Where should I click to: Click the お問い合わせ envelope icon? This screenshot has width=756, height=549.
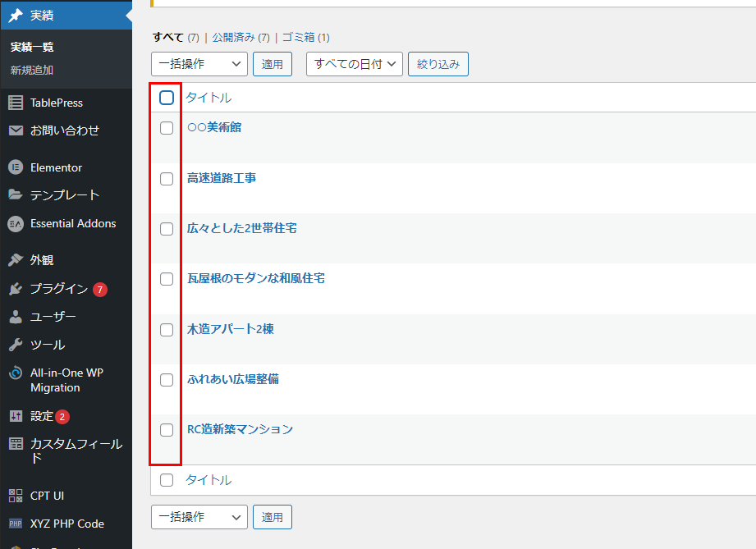point(16,130)
